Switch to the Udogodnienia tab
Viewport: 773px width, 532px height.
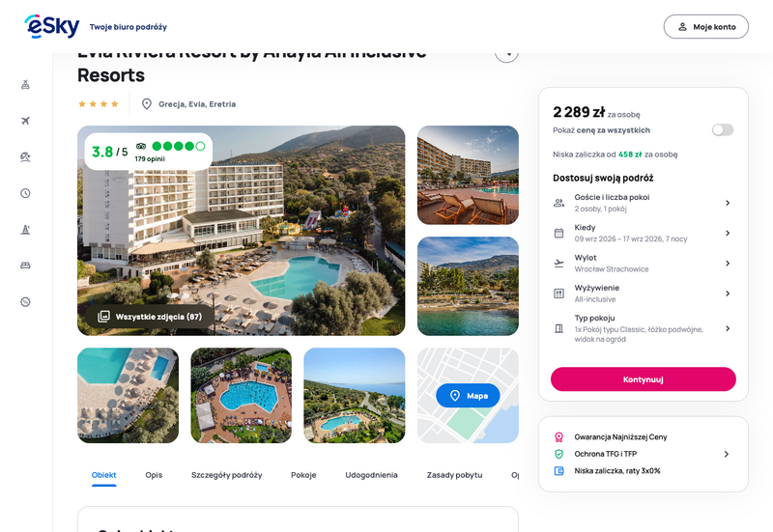click(x=371, y=475)
